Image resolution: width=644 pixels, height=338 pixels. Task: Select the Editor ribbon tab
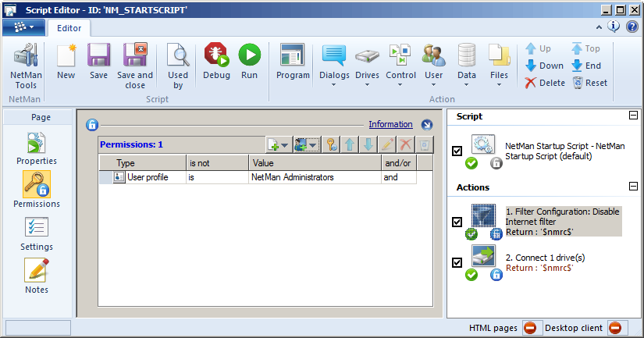point(69,28)
